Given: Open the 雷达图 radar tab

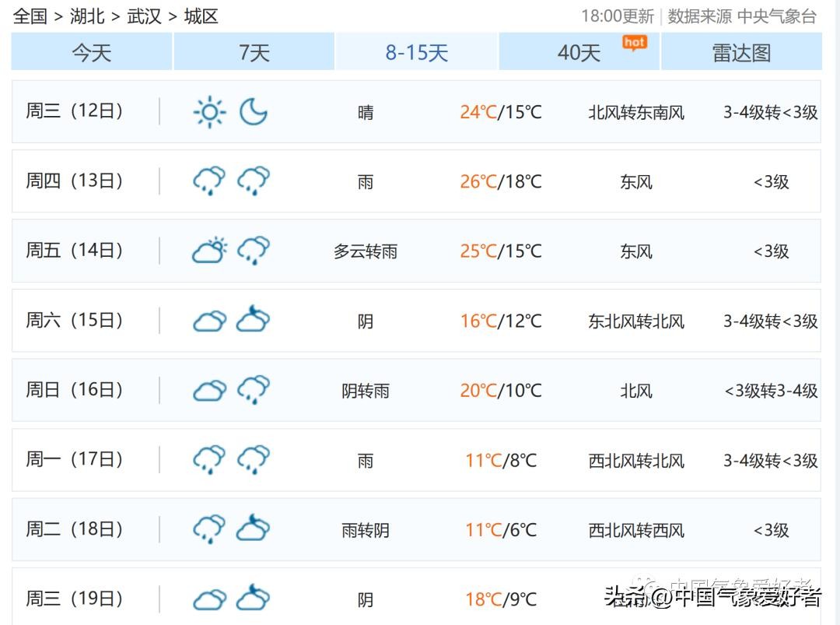Looking at the screenshot, I should coord(741,52).
